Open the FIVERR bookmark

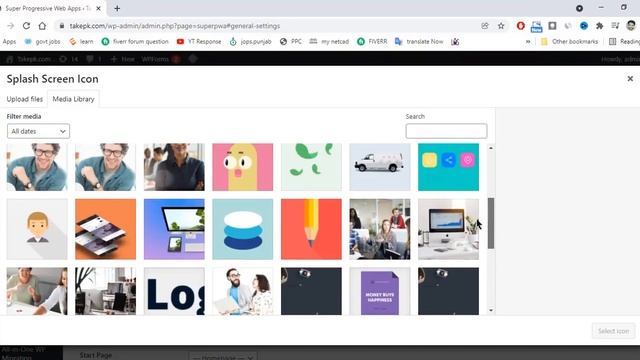(x=372, y=41)
